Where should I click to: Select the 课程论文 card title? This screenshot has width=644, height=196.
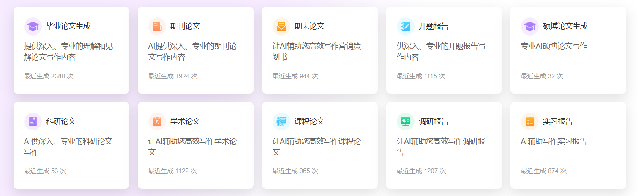coord(309,121)
